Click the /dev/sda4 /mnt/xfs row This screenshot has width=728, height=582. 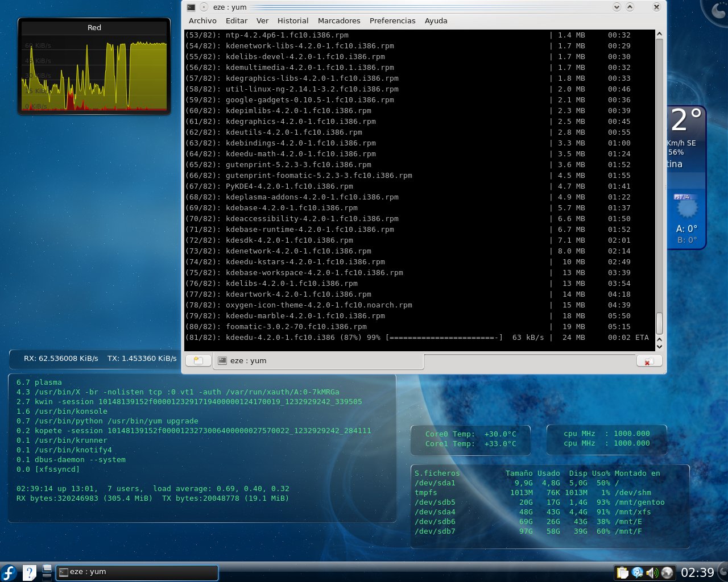point(532,512)
